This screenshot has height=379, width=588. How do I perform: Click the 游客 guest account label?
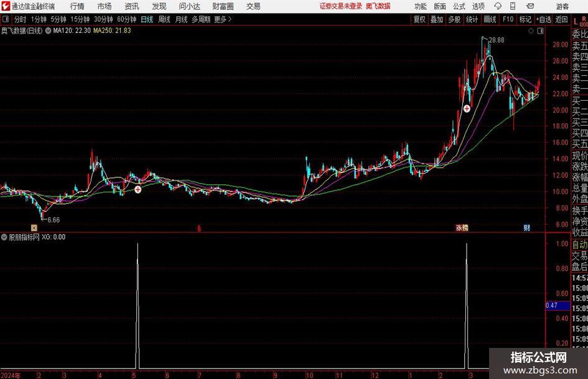562,6
